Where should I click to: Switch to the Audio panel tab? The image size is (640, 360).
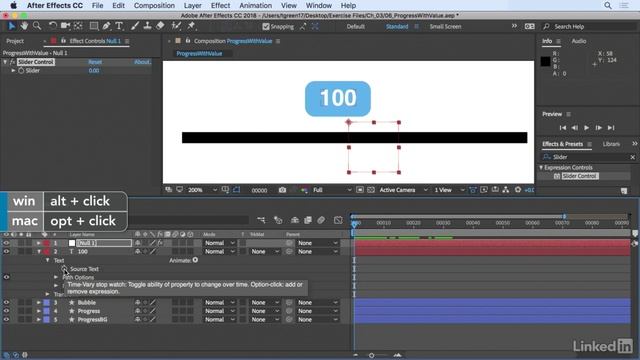point(579,41)
